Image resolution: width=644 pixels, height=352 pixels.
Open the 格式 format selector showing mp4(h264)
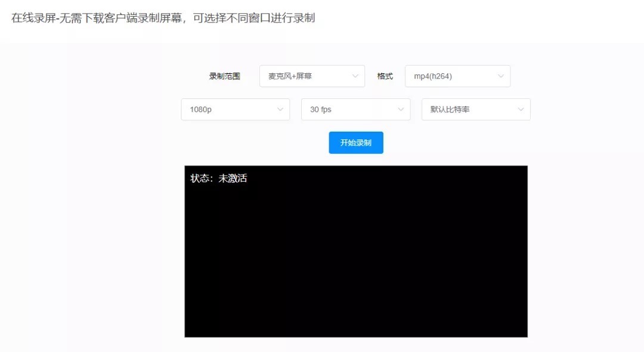(457, 76)
